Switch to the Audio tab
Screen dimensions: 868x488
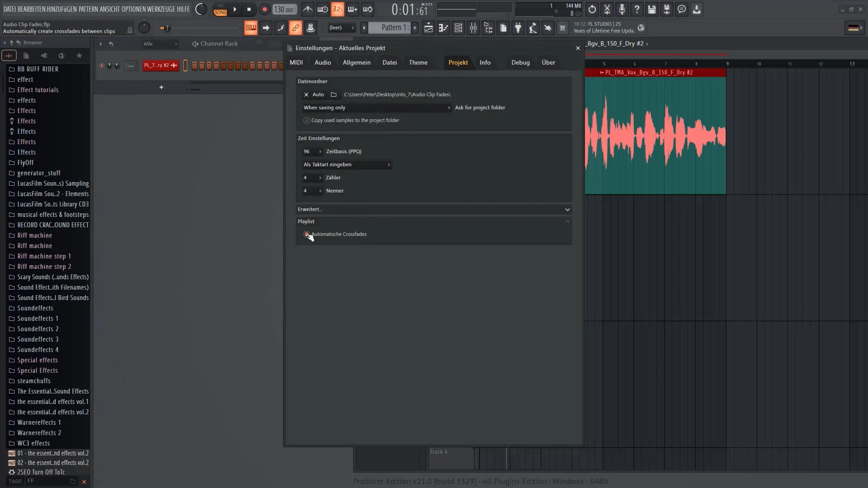(x=322, y=62)
